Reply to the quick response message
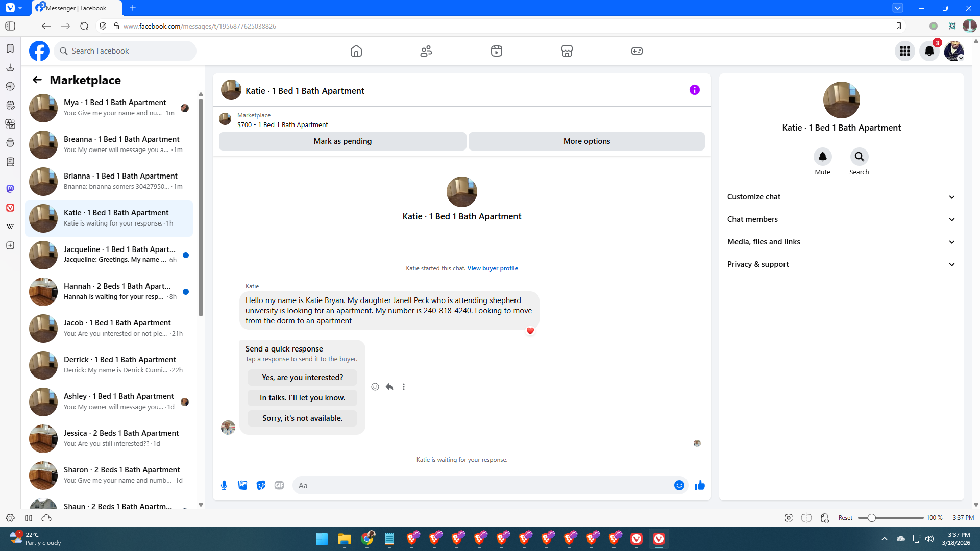Viewport: 980px width, 551px height. click(x=389, y=387)
